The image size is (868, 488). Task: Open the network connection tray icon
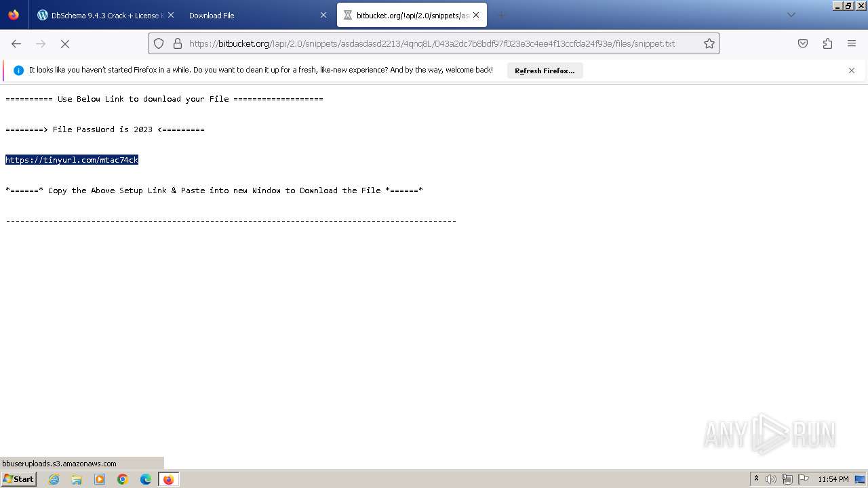click(787, 479)
